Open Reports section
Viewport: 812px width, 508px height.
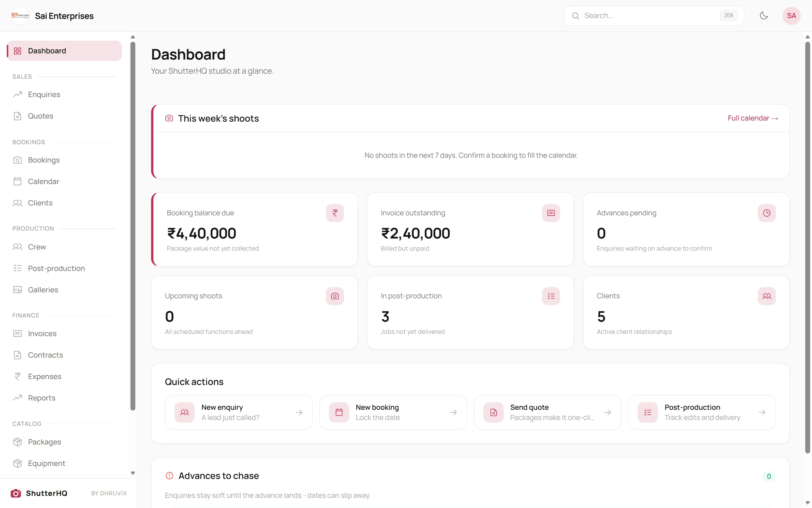pyautogui.click(x=64, y=398)
